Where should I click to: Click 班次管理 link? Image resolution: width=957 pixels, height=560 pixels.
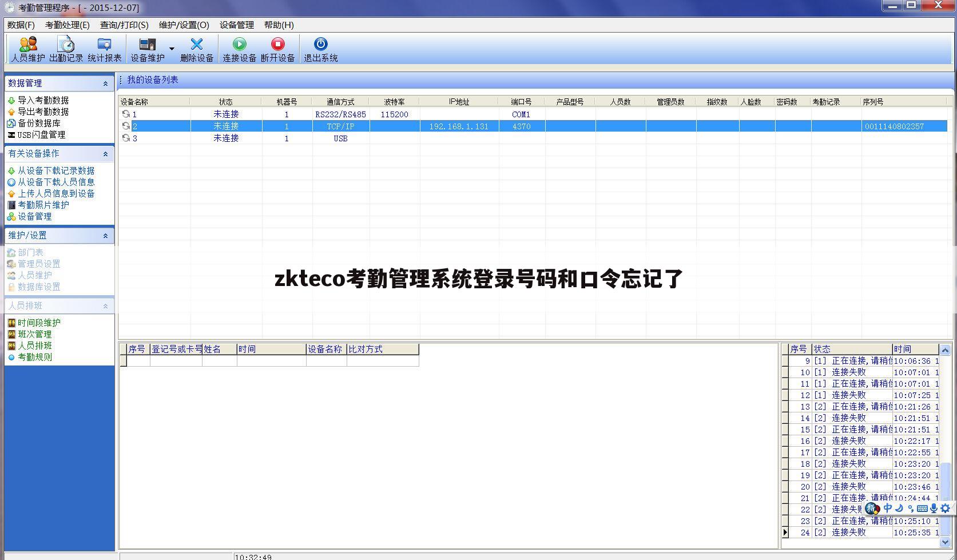click(34, 334)
